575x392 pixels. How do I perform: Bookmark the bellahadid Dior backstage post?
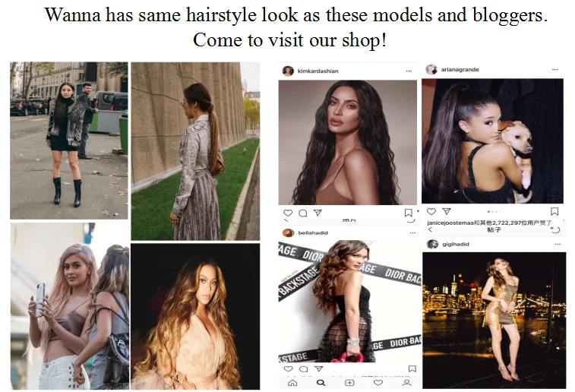[412, 368]
